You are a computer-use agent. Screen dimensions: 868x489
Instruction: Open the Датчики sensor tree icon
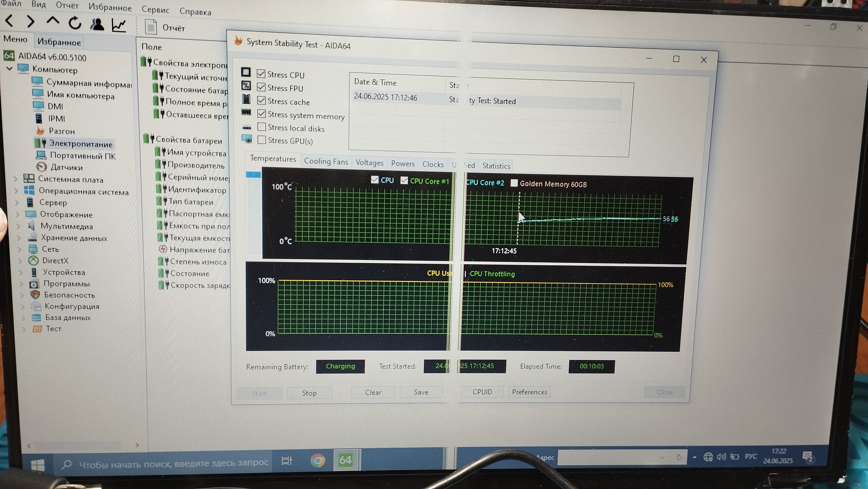(x=41, y=167)
